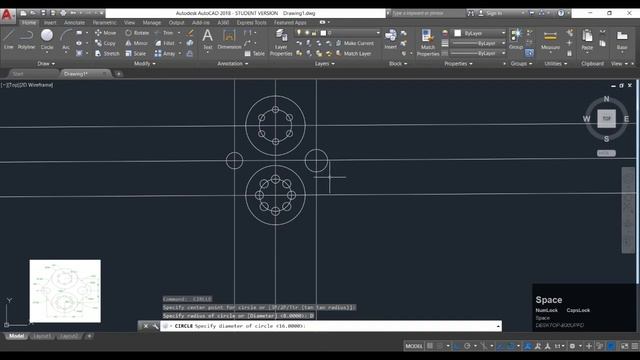Click the Fillet tool
The height and width of the screenshot is (360, 640).
coord(165,43)
